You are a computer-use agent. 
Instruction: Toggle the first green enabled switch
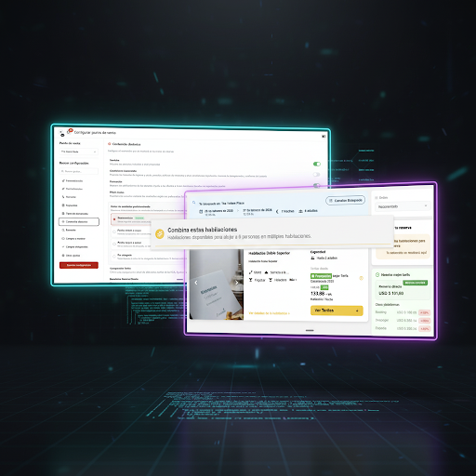[x=317, y=164]
